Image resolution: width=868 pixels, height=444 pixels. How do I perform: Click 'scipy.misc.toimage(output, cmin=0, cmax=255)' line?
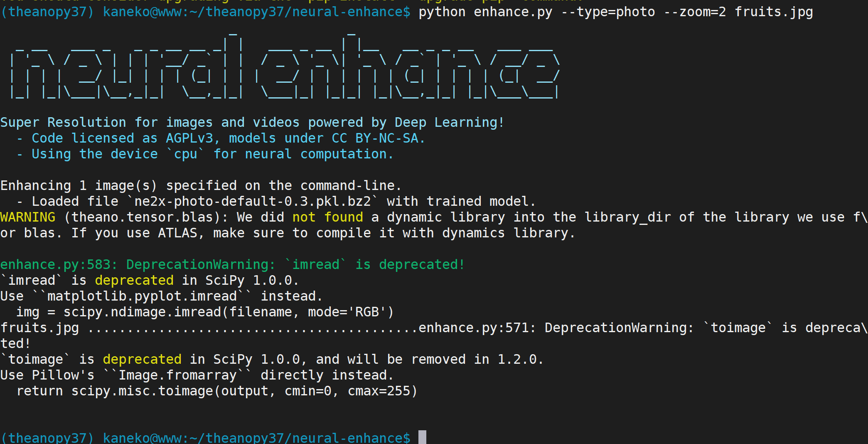click(244, 391)
